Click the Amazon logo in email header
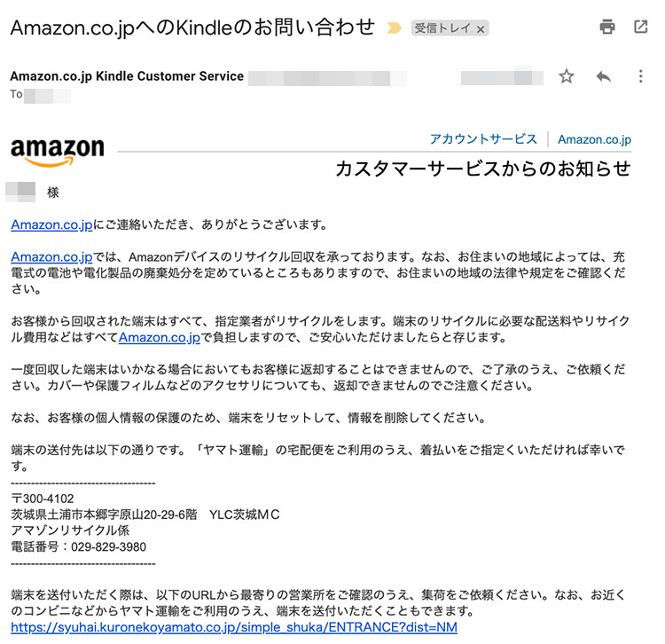 point(58,151)
